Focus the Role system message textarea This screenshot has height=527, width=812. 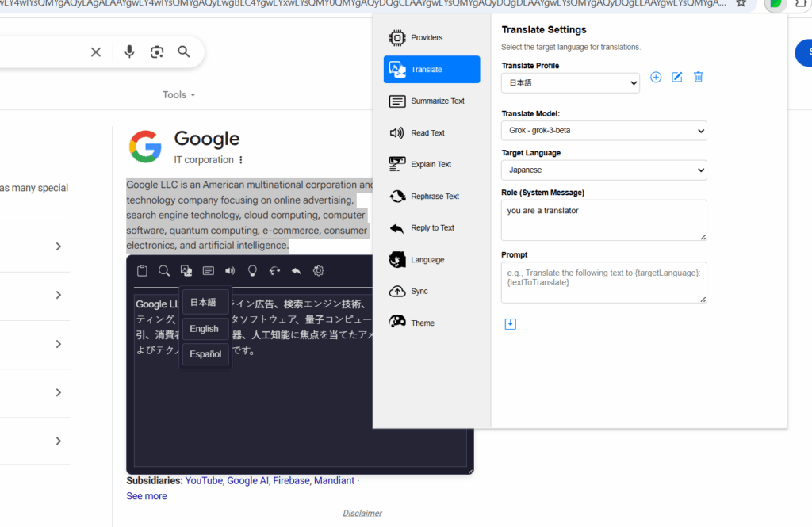pyautogui.click(x=603, y=220)
